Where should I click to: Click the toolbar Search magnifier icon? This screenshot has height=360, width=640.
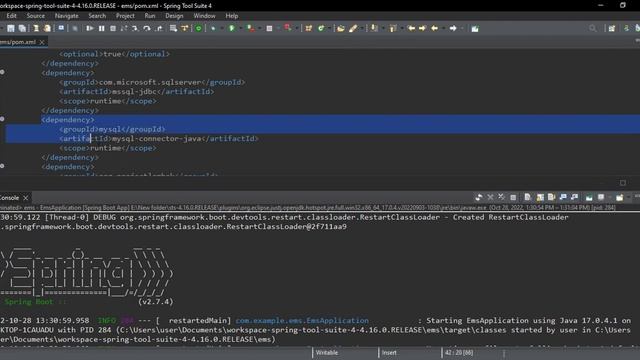click(592, 28)
